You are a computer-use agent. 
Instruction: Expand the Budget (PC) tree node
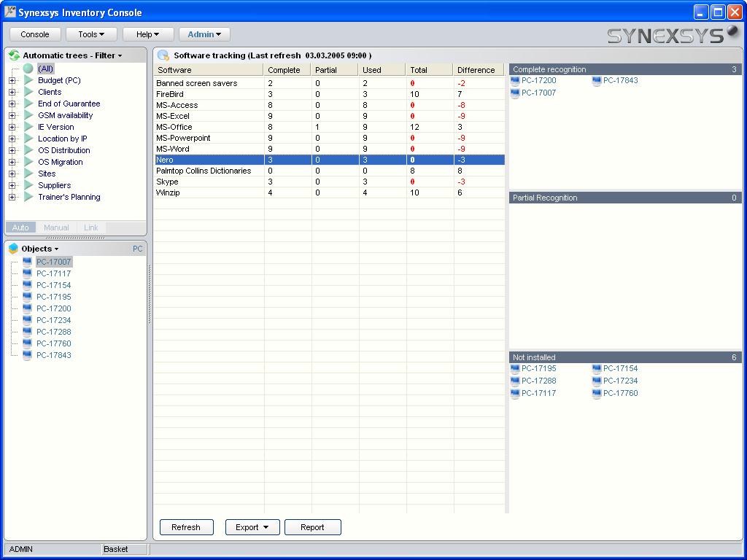pyautogui.click(x=12, y=80)
